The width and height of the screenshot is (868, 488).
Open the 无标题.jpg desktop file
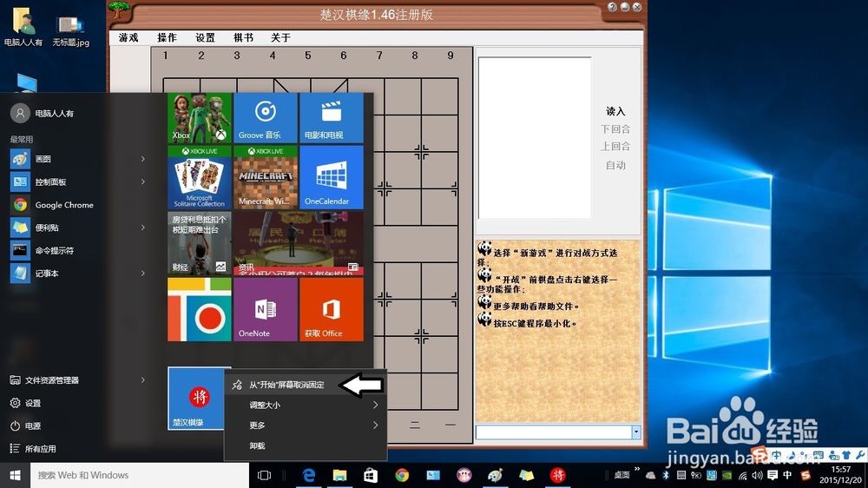(x=71, y=30)
